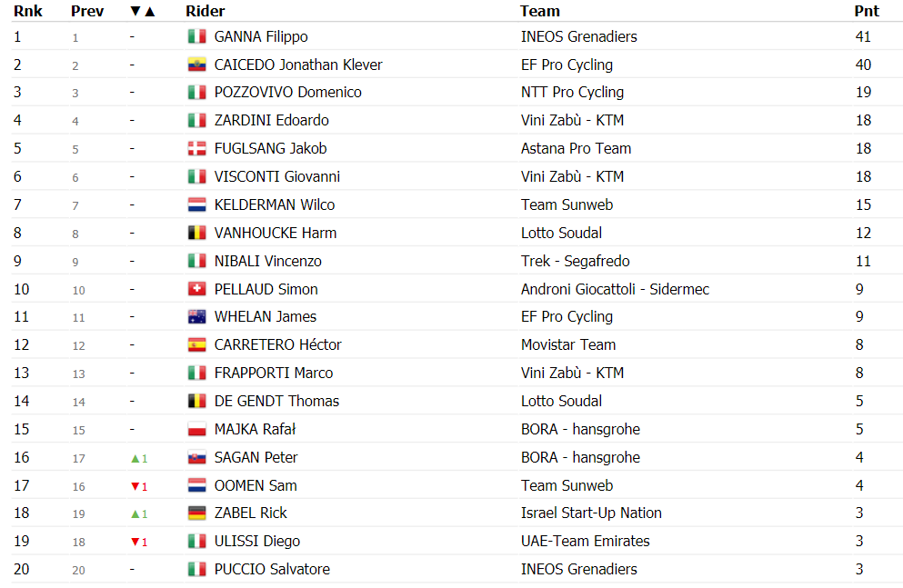Click the Denmark flag next to FUGLSANG
This screenshot has height=588, width=903.
point(197,148)
